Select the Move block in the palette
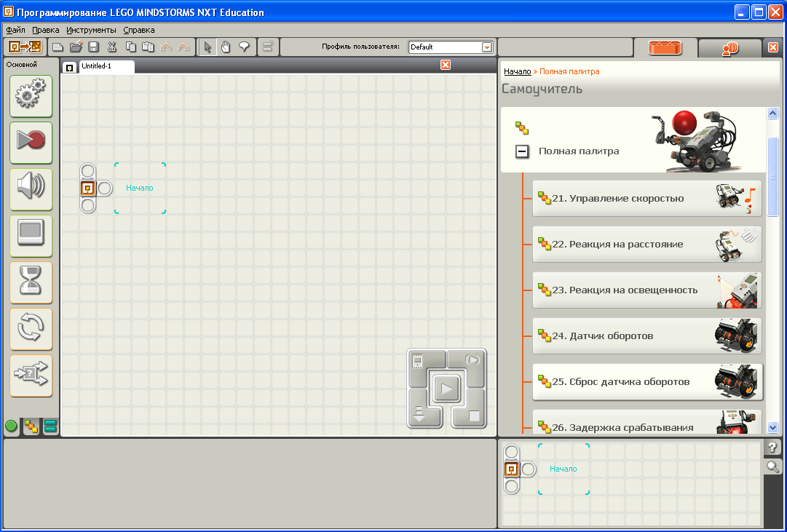 [31, 96]
